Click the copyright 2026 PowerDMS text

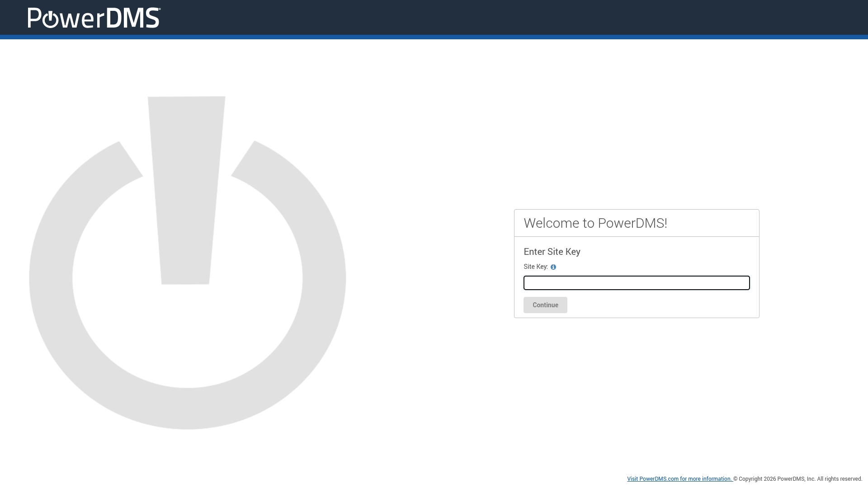click(798, 479)
